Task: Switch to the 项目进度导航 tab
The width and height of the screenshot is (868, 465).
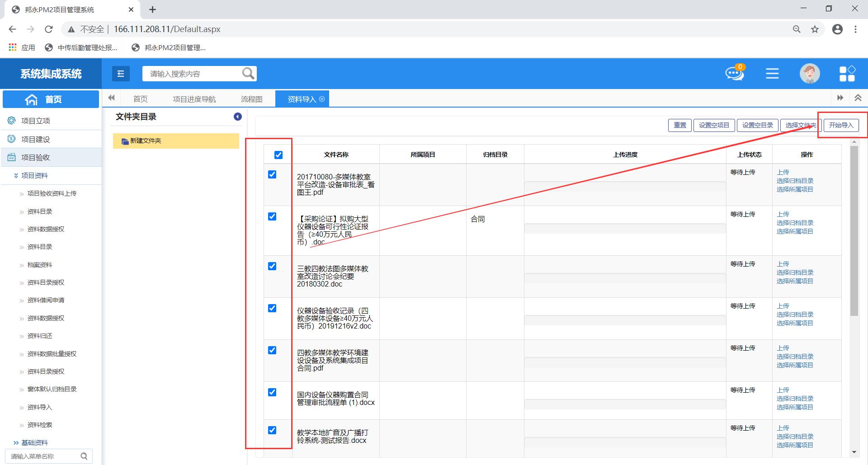Action: (x=194, y=99)
